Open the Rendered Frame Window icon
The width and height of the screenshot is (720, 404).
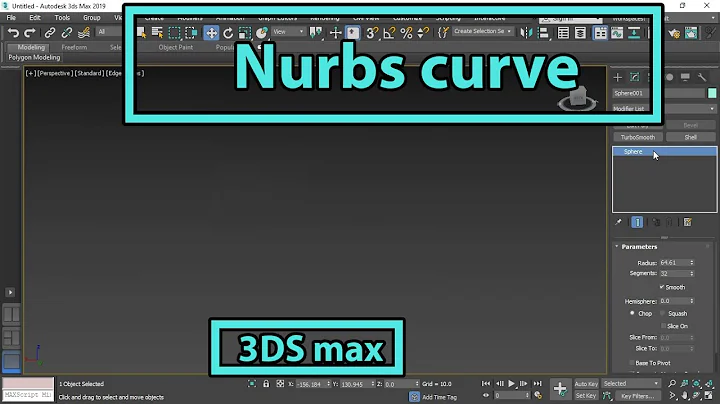[691, 33]
